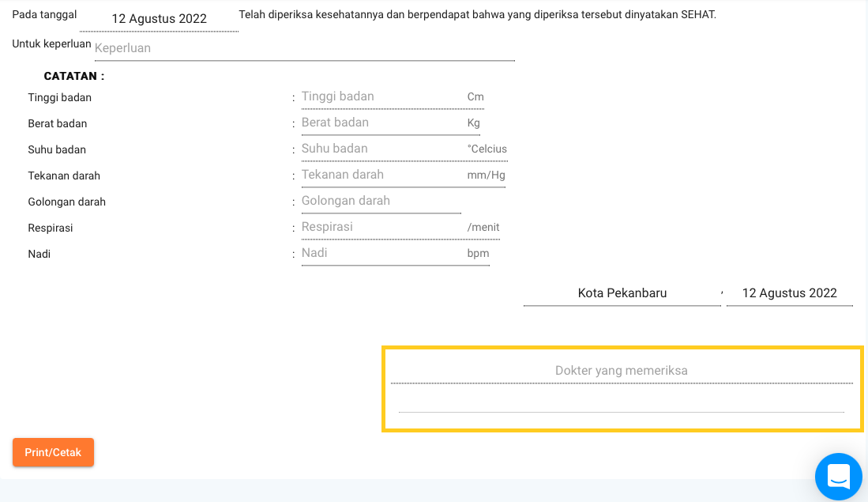Image resolution: width=868 pixels, height=502 pixels.
Task: Click the CATATAN heading text
Action: click(x=74, y=76)
